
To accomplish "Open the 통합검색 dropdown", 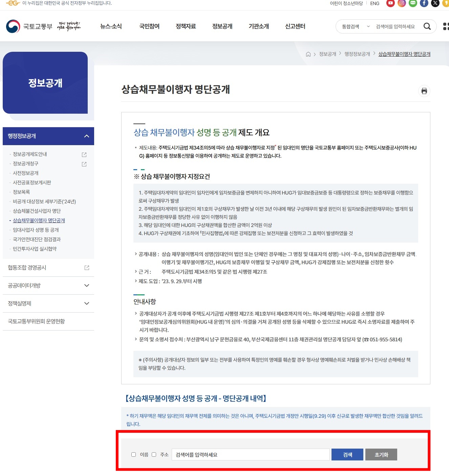I will click(x=356, y=26).
